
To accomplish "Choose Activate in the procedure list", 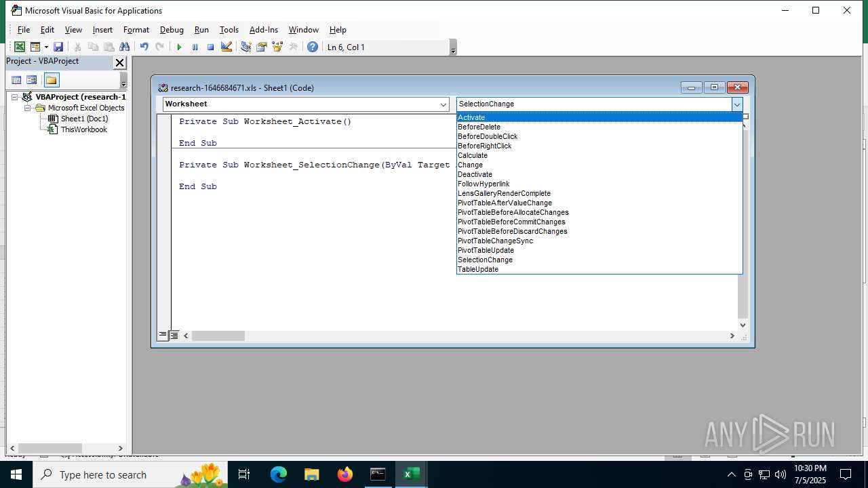I will (599, 117).
